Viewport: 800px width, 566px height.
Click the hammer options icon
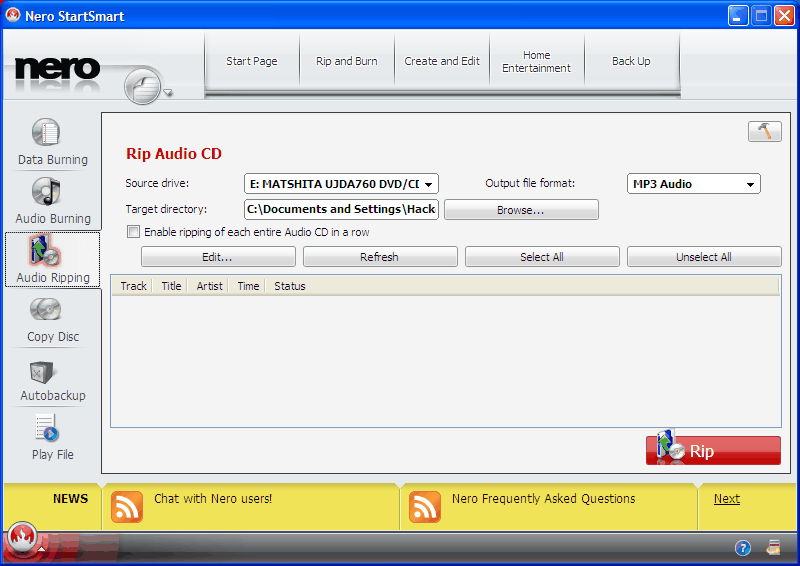(x=764, y=132)
